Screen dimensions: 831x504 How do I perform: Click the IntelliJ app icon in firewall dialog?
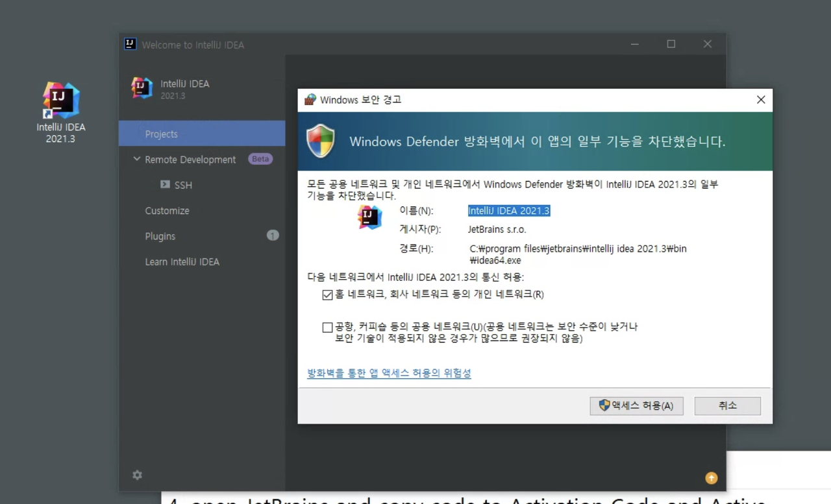pyautogui.click(x=369, y=217)
